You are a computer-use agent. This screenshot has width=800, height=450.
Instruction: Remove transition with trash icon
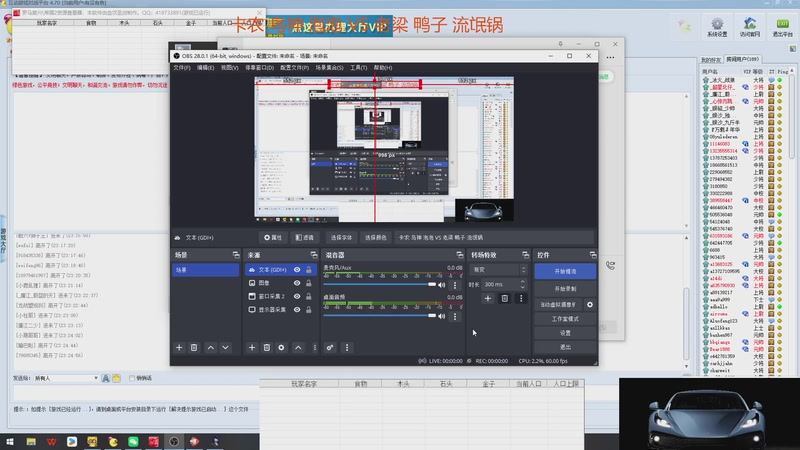tap(505, 298)
